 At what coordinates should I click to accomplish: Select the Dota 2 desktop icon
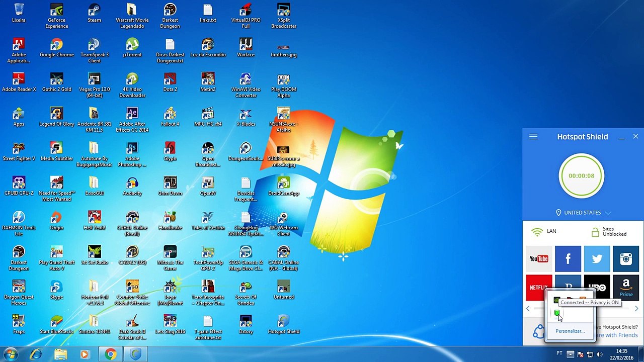pyautogui.click(x=170, y=82)
